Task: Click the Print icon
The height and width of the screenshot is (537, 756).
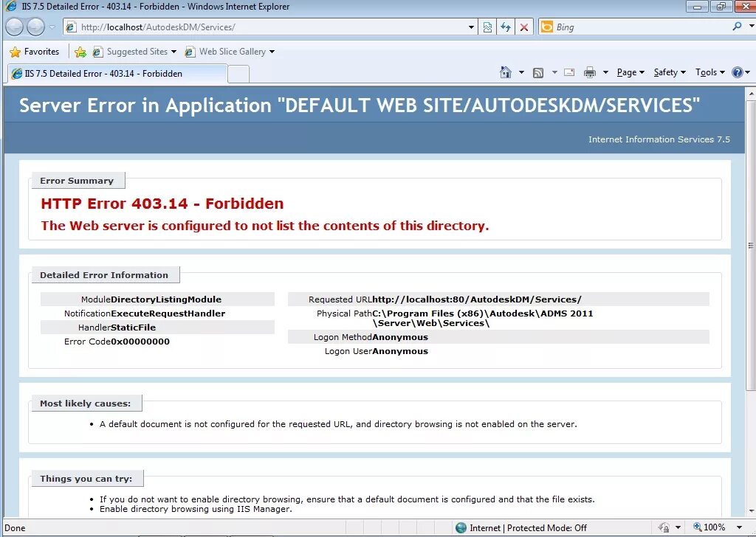Action: pyautogui.click(x=589, y=72)
